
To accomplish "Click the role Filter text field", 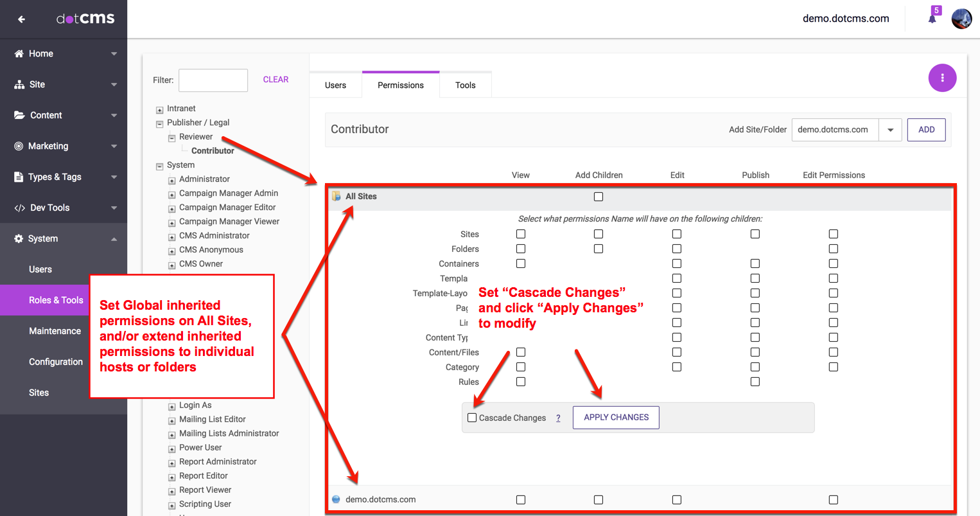I will tap(213, 80).
